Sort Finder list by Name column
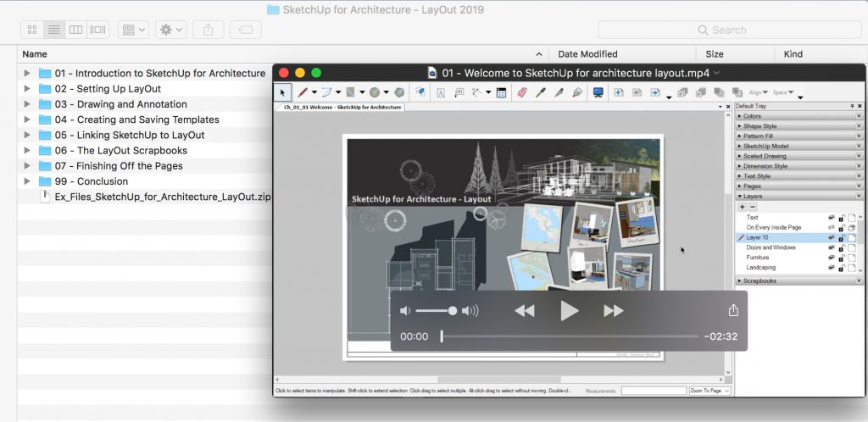Screen dimensions: 868x422 point(282,54)
